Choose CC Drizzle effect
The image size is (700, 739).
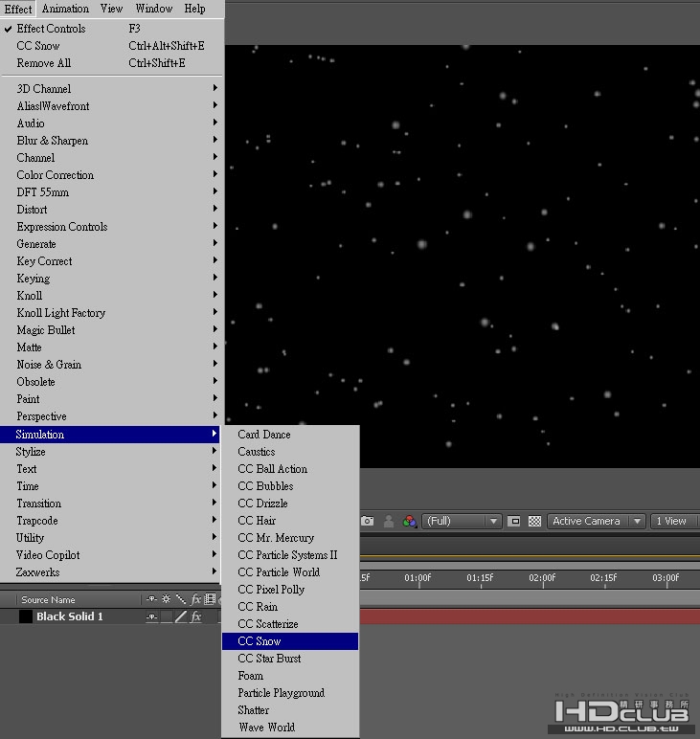point(290,504)
